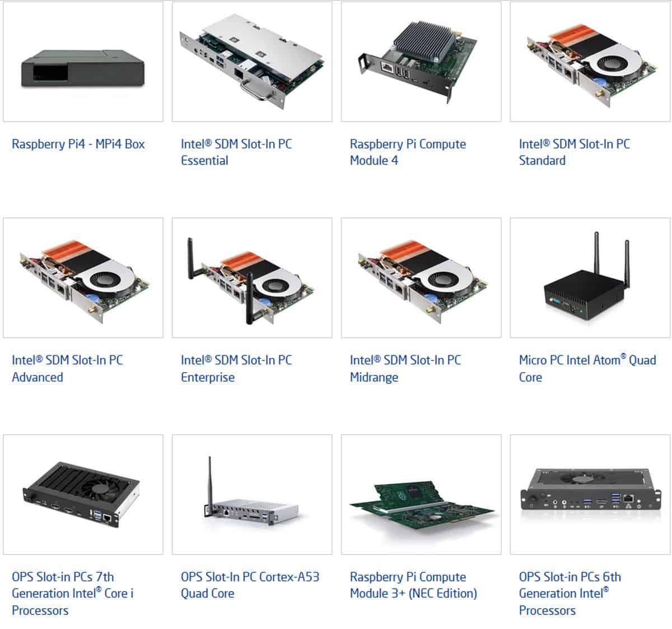
Task: Open the Raspberry Pi4 - MPi4 Box image
Action: click(x=83, y=62)
